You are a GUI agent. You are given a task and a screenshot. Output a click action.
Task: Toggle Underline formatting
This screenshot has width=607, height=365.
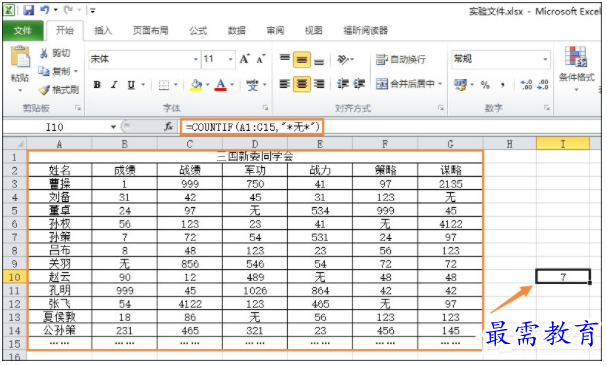(131, 85)
